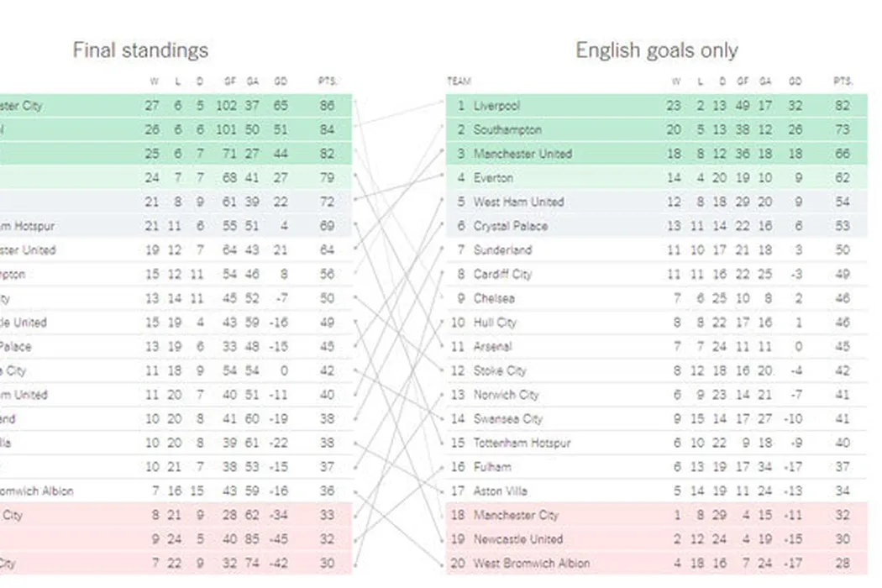Click Aston Villa in 17th place
This screenshot has width=882, height=588.
coord(501,491)
